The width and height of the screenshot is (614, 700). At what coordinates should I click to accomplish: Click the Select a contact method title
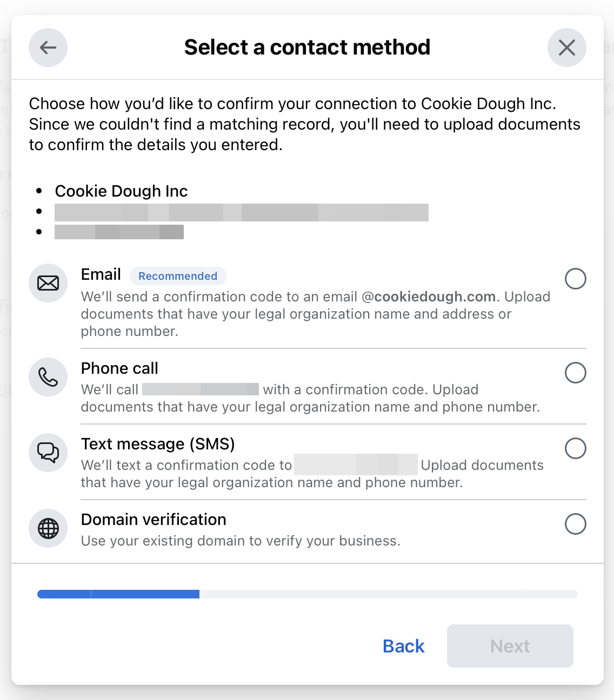[x=307, y=48]
